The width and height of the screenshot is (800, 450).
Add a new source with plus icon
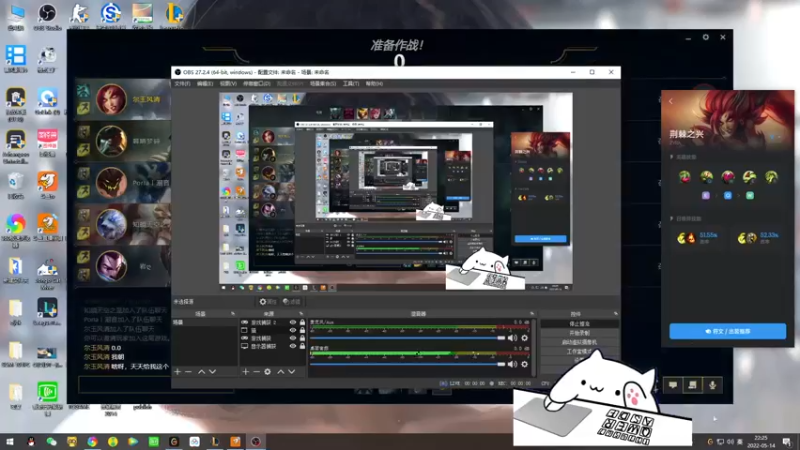click(x=245, y=372)
